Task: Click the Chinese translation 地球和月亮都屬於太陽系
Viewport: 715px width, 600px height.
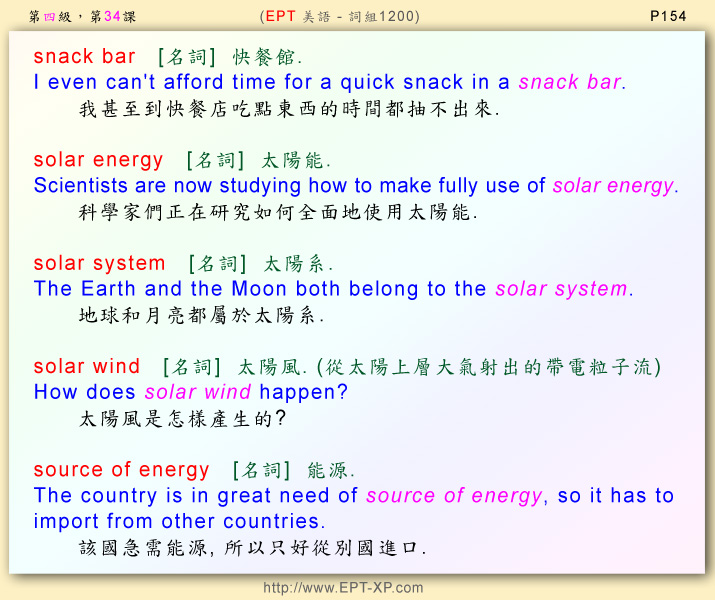Action: click(x=201, y=315)
